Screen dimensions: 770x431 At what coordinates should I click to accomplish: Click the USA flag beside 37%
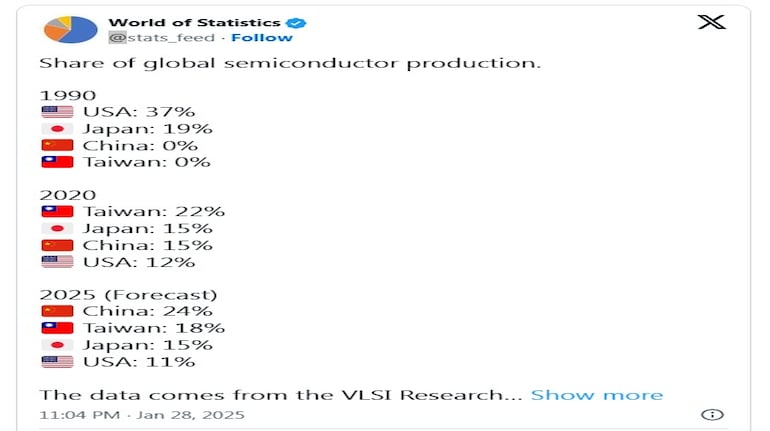pyautogui.click(x=57, y=112)
